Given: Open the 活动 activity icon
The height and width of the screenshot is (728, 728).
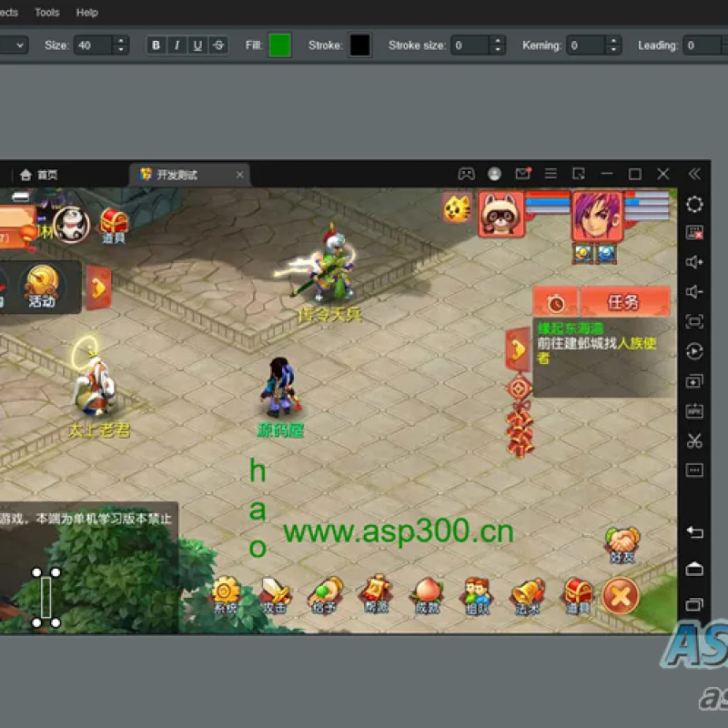Looking at the screenshot, I should [x=42, y=287].
